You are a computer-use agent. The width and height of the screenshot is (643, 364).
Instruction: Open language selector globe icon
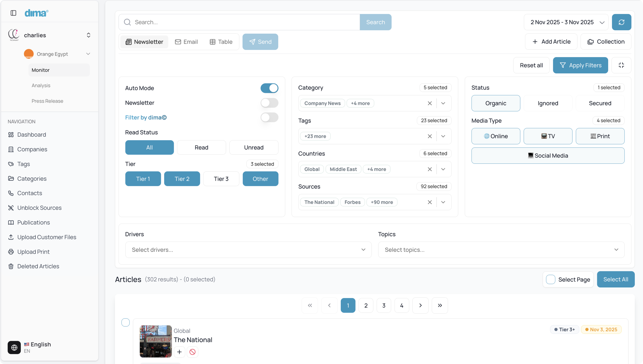tap(14, 347)
